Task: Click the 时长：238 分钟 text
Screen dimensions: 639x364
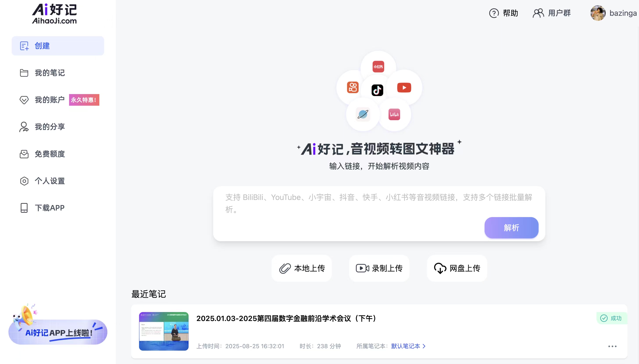Action: click(320, 346)
